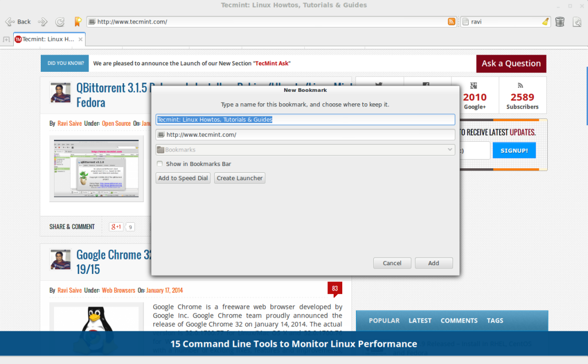588x364 pixels.
Task: Open the Web Browsers category link
Action: pos(118,290)
